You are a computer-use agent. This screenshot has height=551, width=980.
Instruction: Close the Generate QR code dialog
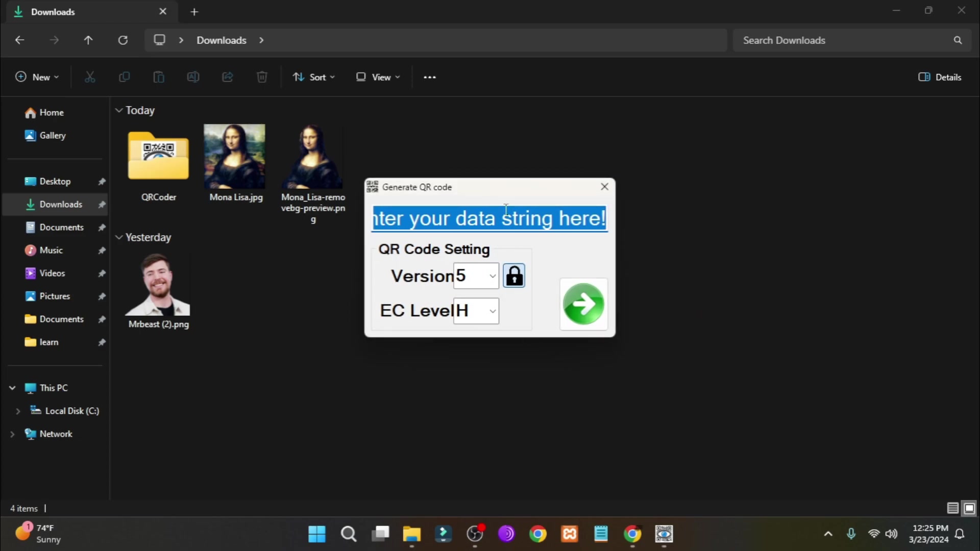click(604, 187)
